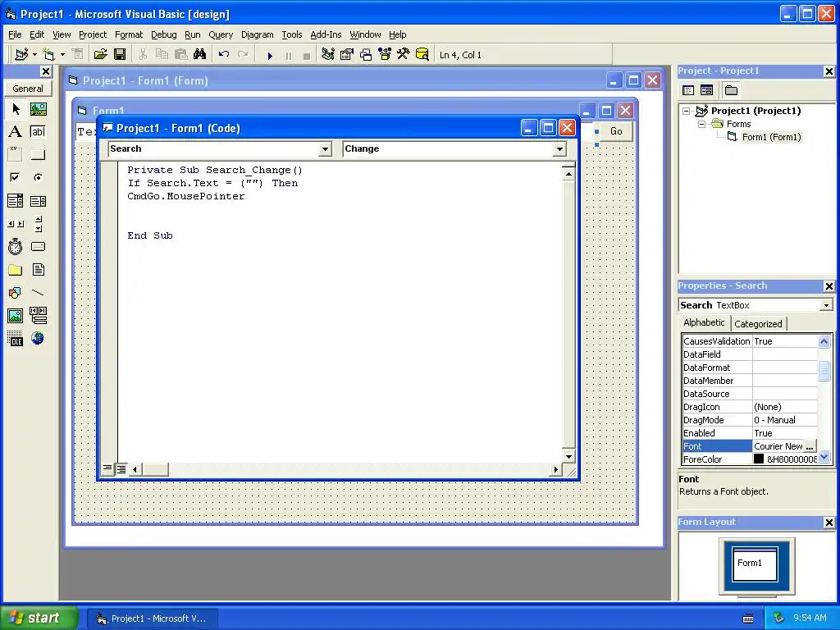
Task: Open the Add Project dropdown arrow on the toolbar
Action: point(34,55)
